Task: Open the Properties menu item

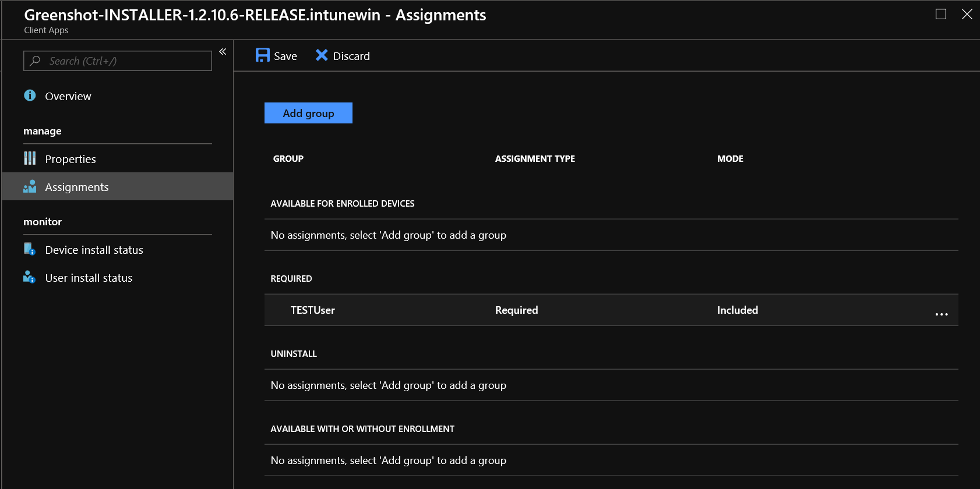Action: click(x=70, y=159)
